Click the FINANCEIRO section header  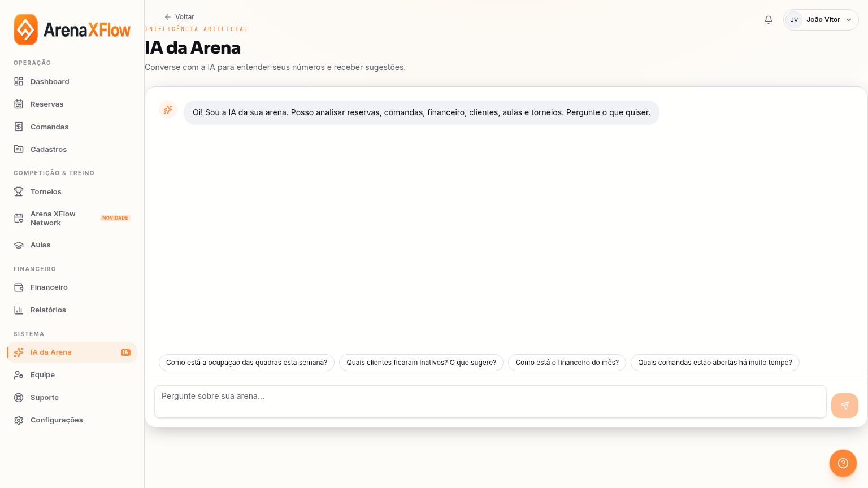tap(34, 269)
